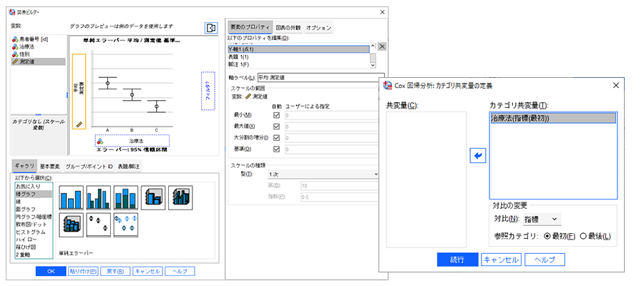Select Y-軸1 (点1) in properties list
Viewport: 644px width, 286px height.
click(298, 49)
